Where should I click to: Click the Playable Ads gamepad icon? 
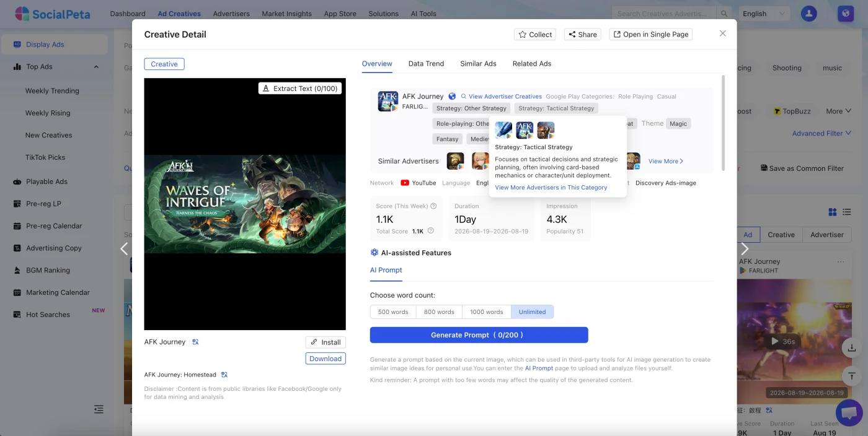click(17, 181)
